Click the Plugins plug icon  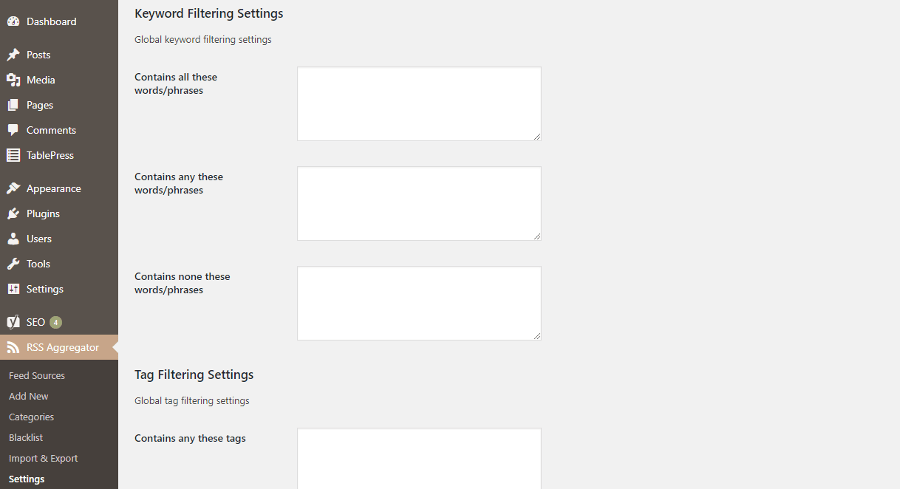(x=13, y=214)
